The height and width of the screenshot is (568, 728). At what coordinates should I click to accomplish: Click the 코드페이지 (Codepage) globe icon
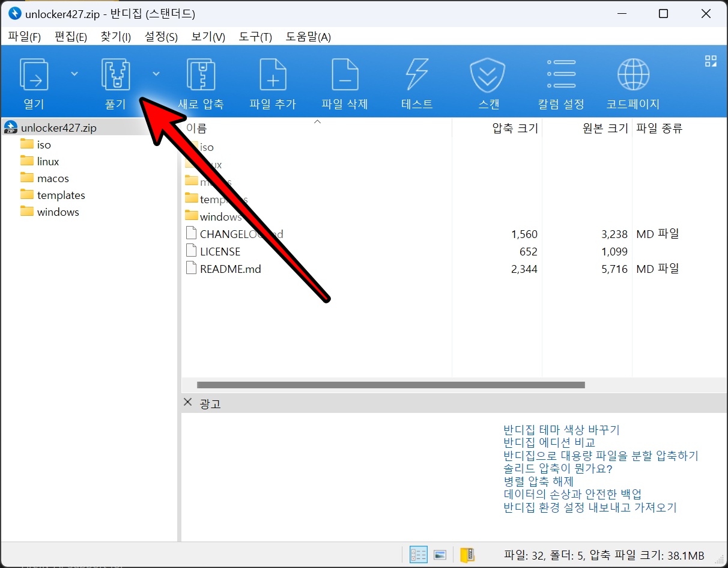coord(633,75)
